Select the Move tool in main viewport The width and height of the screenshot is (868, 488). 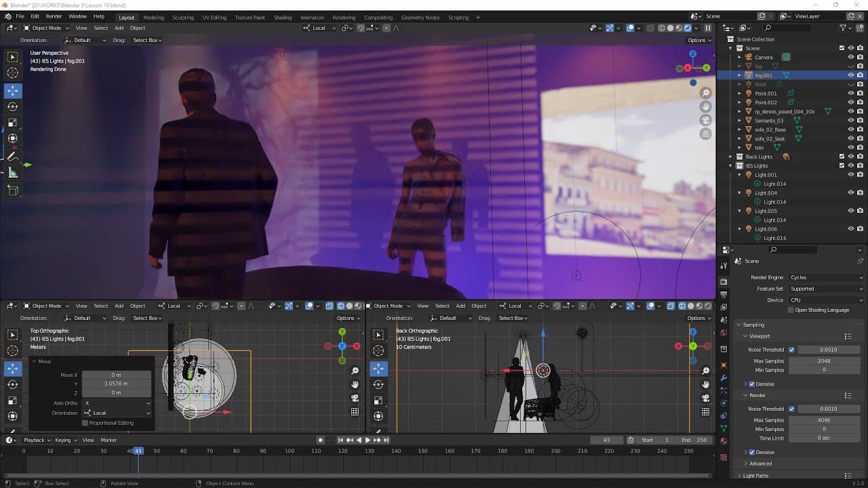[x=13, y=90]
